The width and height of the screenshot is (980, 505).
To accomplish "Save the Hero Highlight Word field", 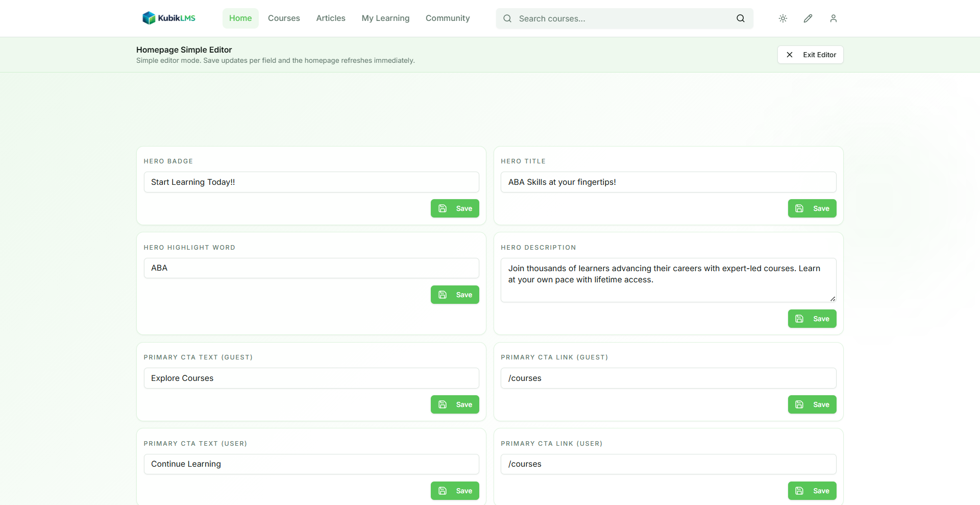I will click(x=455, y=295).
